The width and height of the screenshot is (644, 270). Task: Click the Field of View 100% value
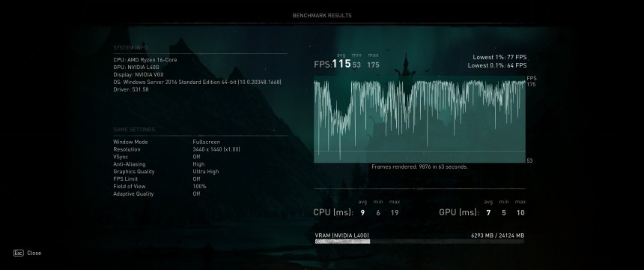pos(199,187)
